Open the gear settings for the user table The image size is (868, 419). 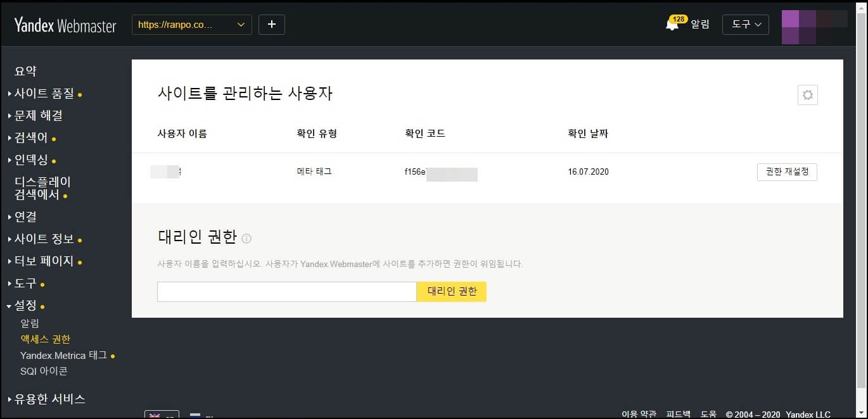pyautogui.click(x=807, y=95)
